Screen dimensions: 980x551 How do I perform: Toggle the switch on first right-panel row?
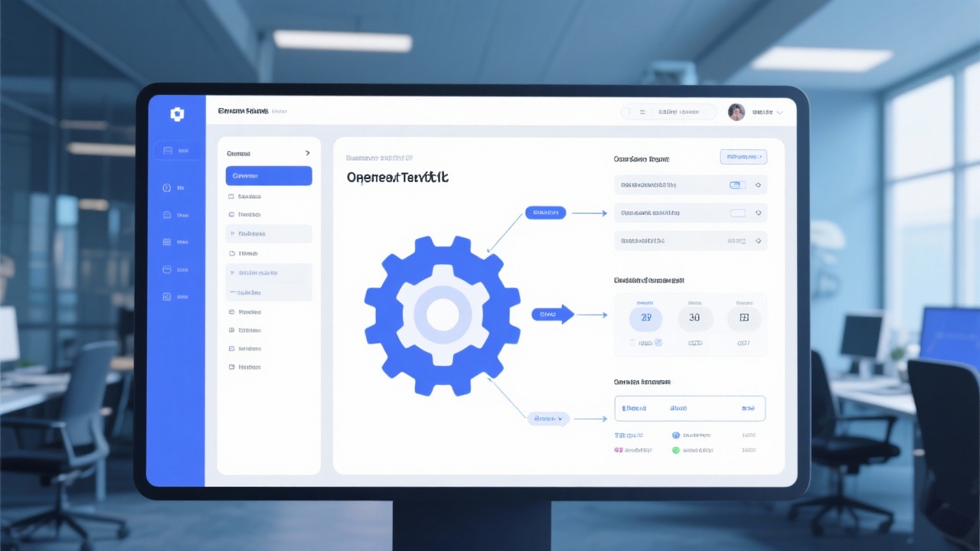click(x=737, y=185)
